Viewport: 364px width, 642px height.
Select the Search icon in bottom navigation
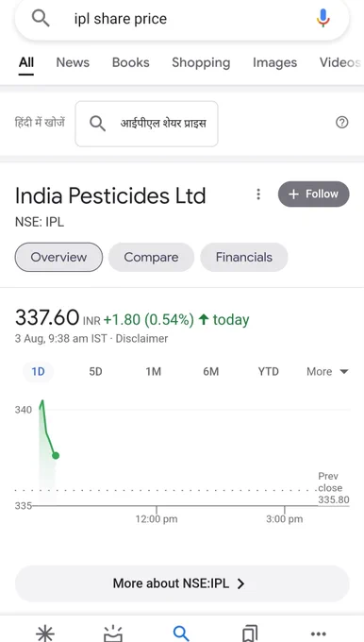click(x=181, y=633)
